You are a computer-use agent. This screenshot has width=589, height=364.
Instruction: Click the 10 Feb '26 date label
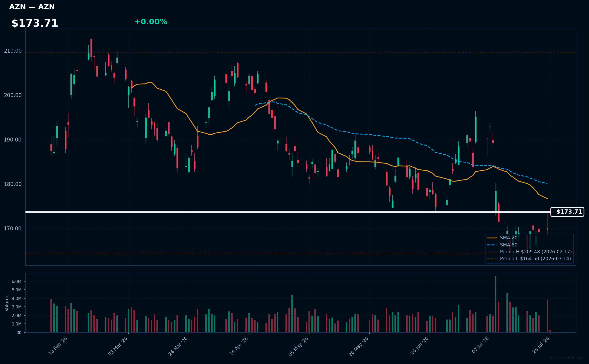[58, 346]
